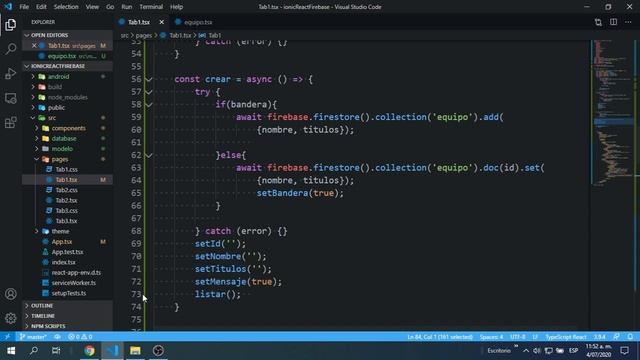Click the master branch indicator
The height and width of the screenshot is (360, 640).
point(33,337)
